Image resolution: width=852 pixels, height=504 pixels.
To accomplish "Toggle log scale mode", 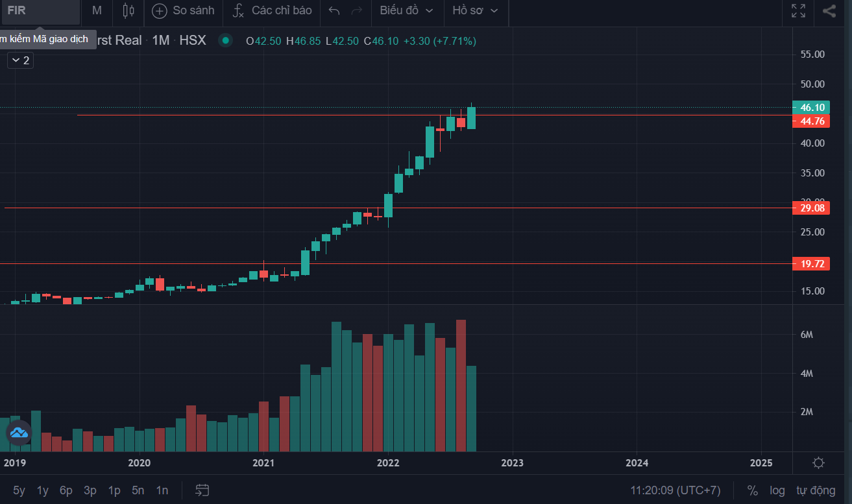I will [x=777, y=490].
